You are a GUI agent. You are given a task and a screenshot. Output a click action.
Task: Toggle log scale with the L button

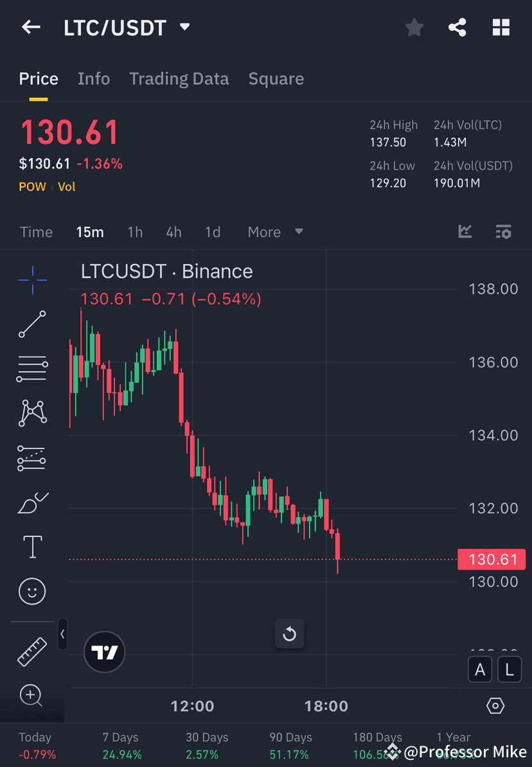coord(509,669)
